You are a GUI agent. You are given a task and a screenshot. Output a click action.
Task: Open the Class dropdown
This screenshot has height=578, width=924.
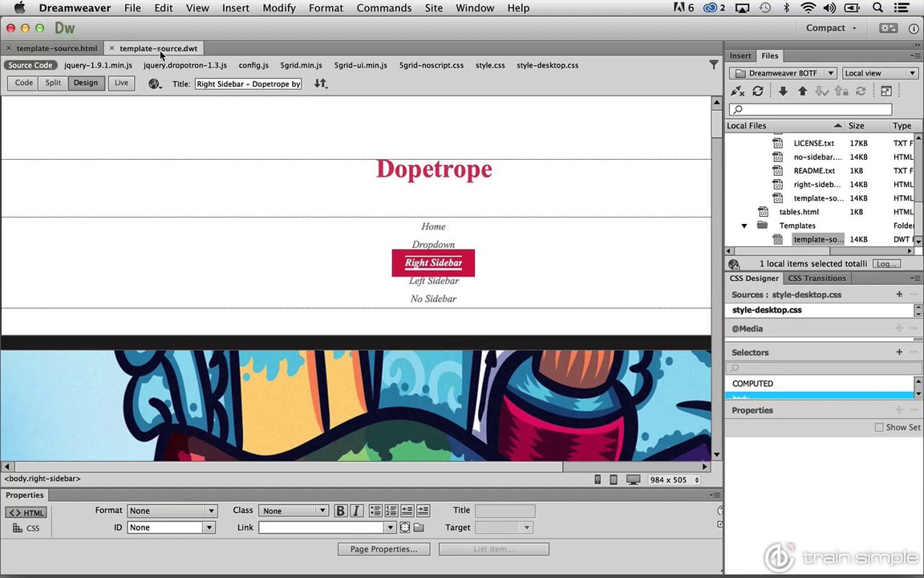[x=293, y=511]
